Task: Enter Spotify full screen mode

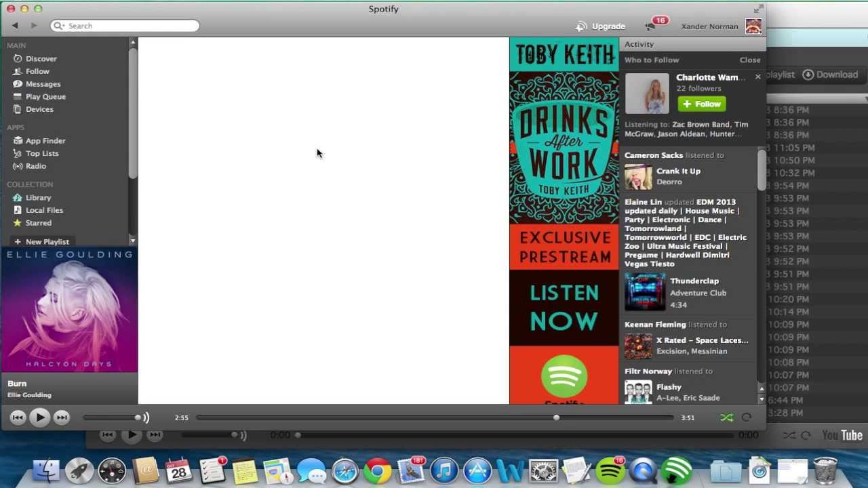Action: click(758, 9)
